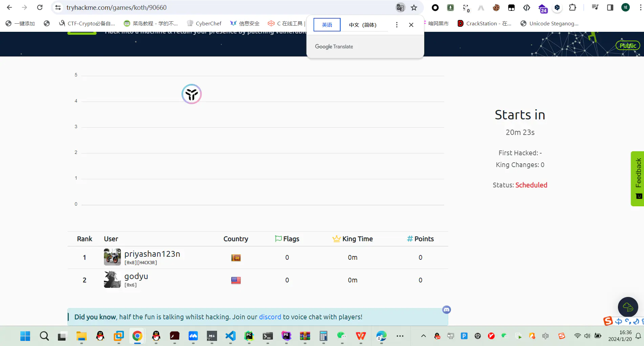Open the Unicode Steganography bookmark

(x=550, y=23)
